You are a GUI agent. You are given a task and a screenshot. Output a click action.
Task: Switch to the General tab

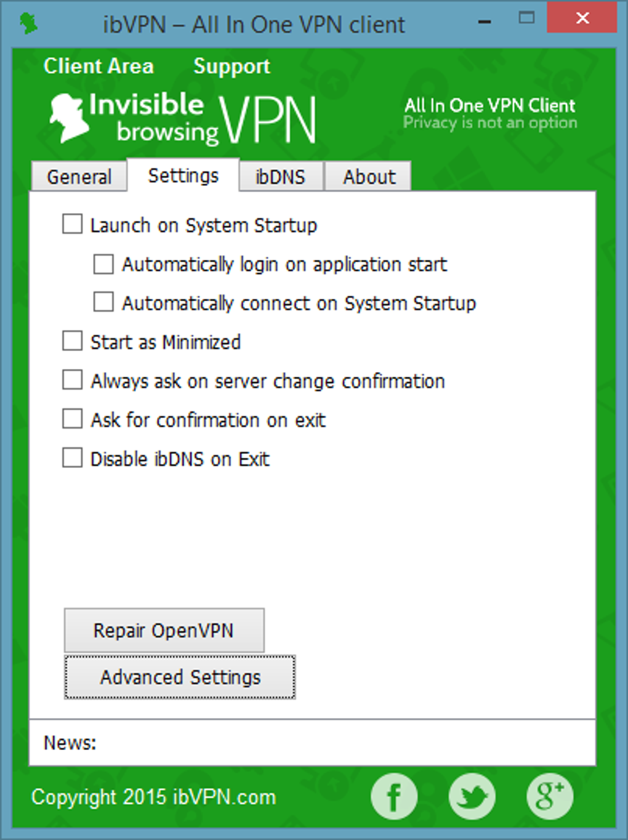coord(79,177)
